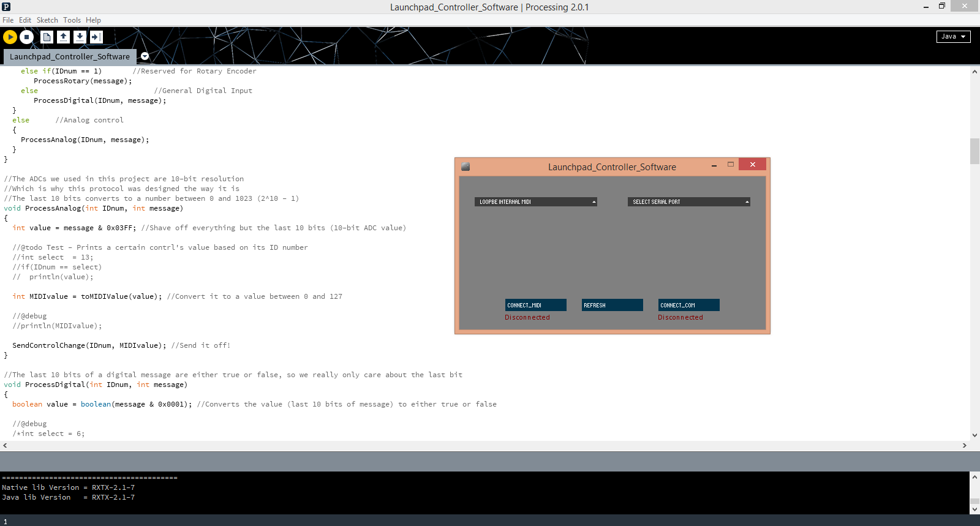Click the horizontal scroll-right arrow
Image resolution: width=980 pixels, height=526 pixels.
[965, 446]
